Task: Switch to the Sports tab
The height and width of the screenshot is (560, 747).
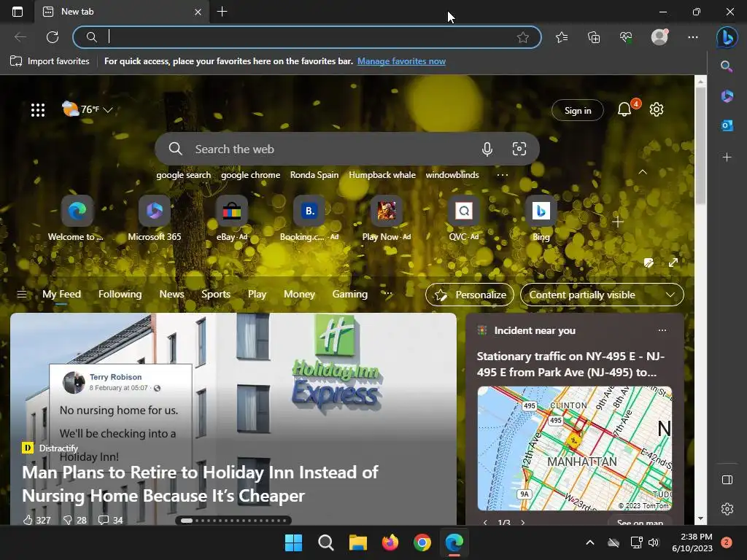Action: tap(216, 295)
